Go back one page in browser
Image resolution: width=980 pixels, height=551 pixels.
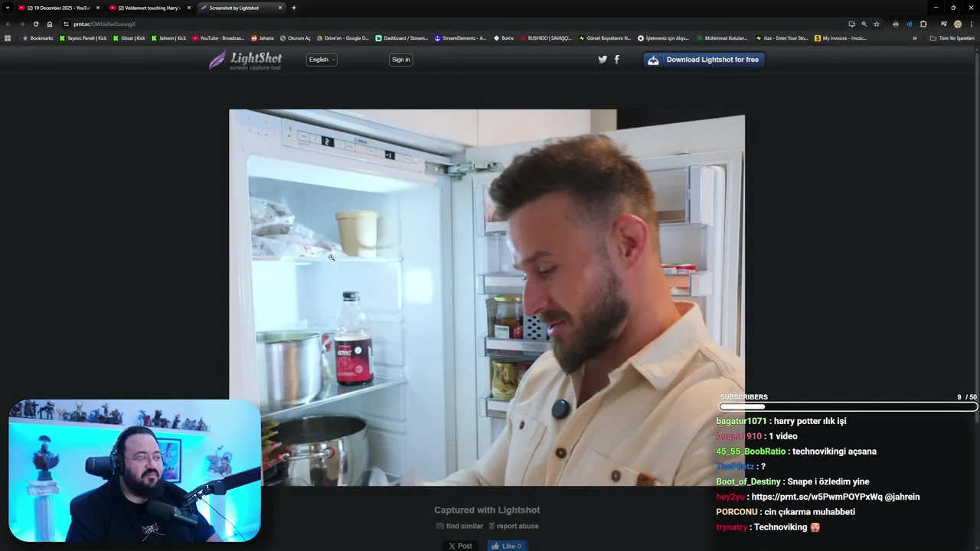point(8,24)
